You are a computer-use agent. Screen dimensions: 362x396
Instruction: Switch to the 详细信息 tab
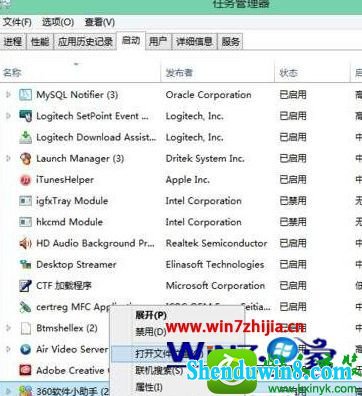(194, 42)
